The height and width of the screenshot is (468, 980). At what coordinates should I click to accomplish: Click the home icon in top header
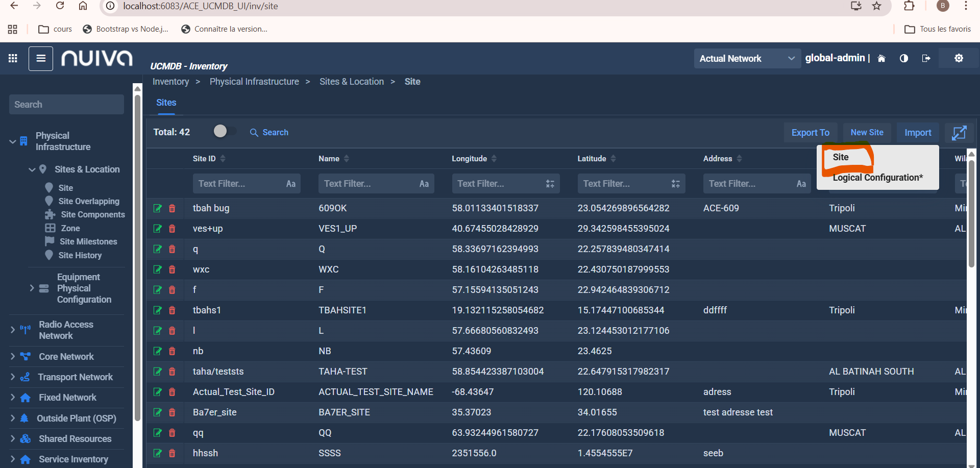click(881, 59)
